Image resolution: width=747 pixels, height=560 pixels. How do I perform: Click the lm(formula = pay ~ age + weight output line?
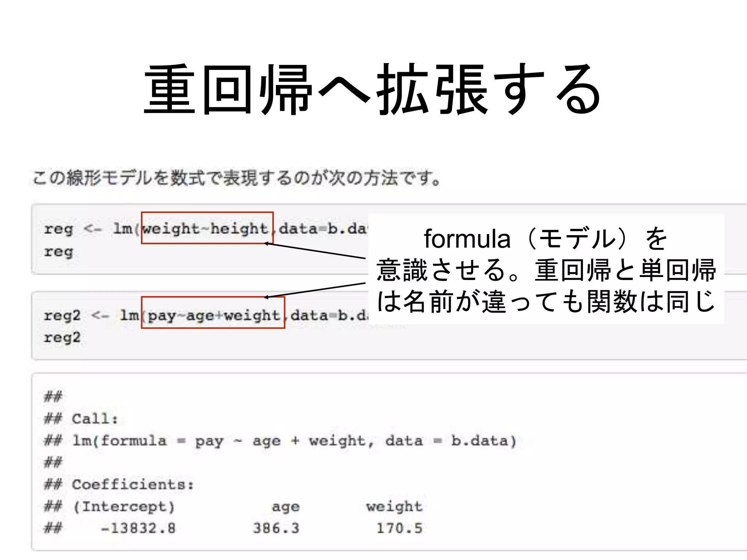280,441
